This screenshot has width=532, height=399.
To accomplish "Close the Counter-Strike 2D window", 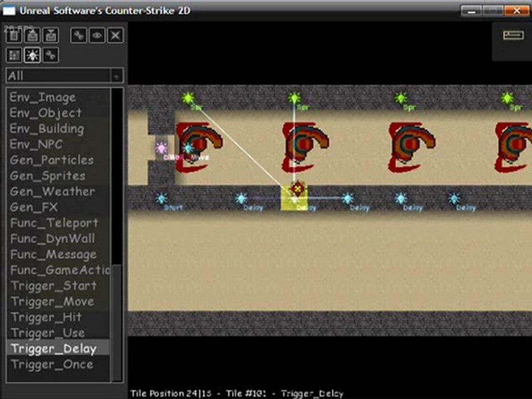I will coord(516,11).
